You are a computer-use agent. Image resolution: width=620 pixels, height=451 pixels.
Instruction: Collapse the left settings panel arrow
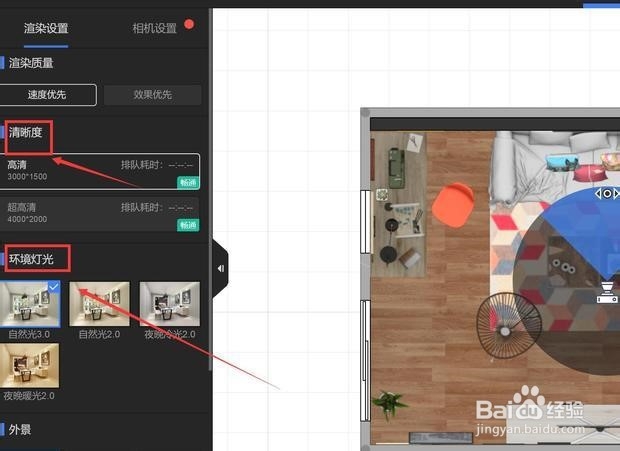point(220,269)
